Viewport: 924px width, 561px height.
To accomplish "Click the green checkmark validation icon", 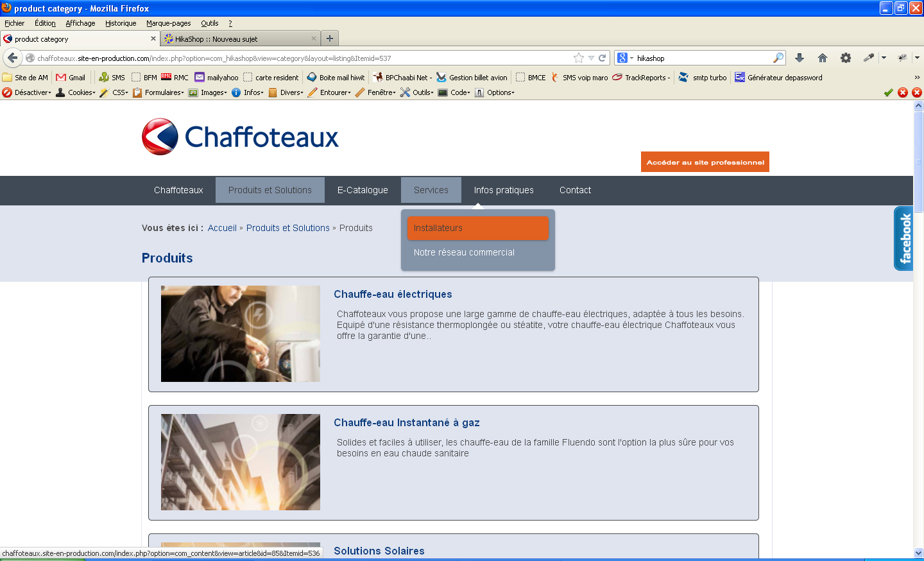I will [889, 92].
